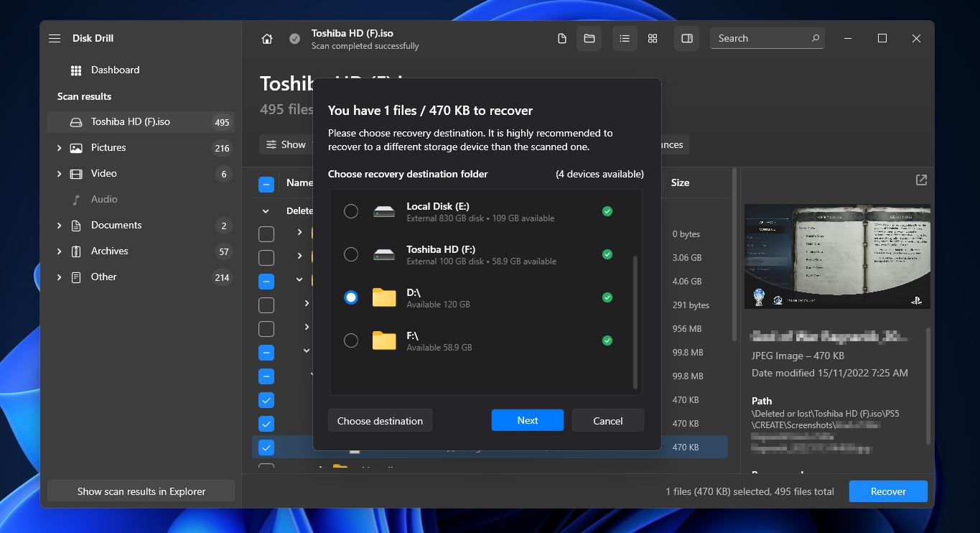Select F:\ folder radio button
The image size is (980, 533).
pos(351,340)
